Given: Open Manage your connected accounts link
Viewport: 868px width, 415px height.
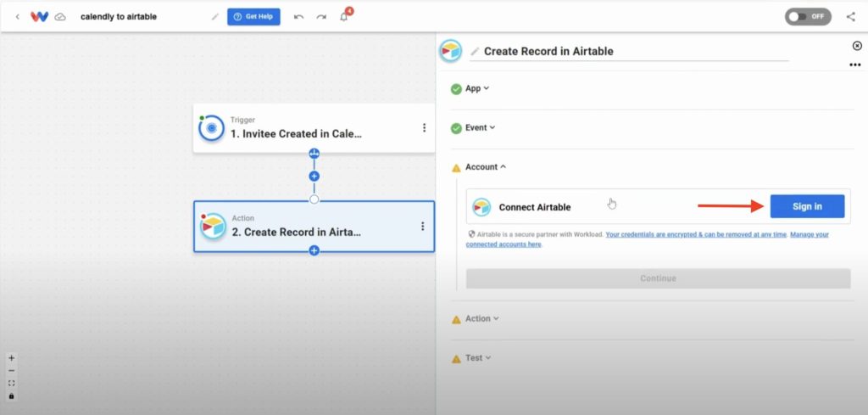Looking at the screenshot, I should pos(647,239).
